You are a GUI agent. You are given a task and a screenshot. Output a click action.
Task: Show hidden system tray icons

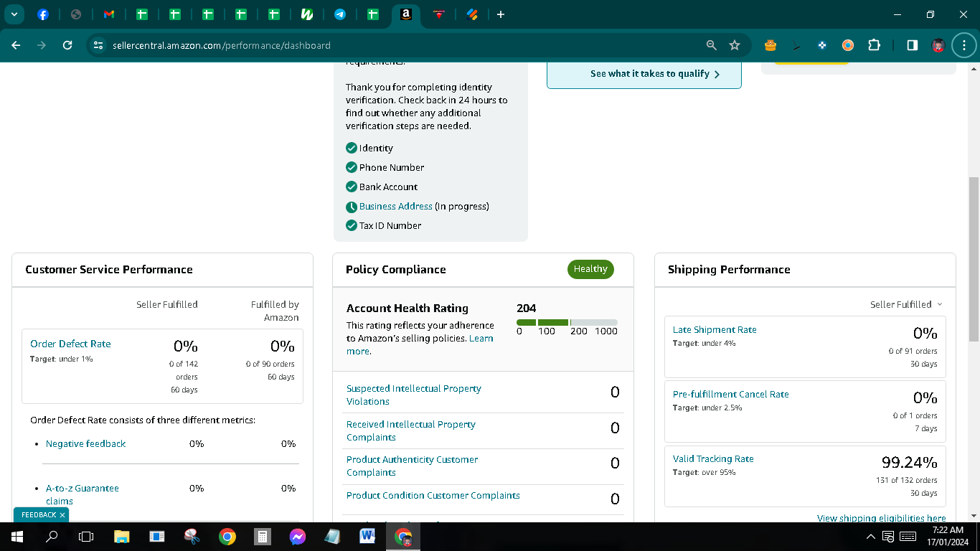tap(871, 536)
